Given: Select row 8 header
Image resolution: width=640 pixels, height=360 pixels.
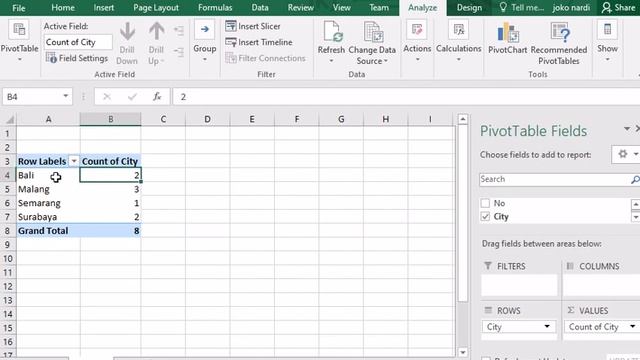Looking at the screenshot, I should [7, 231].
